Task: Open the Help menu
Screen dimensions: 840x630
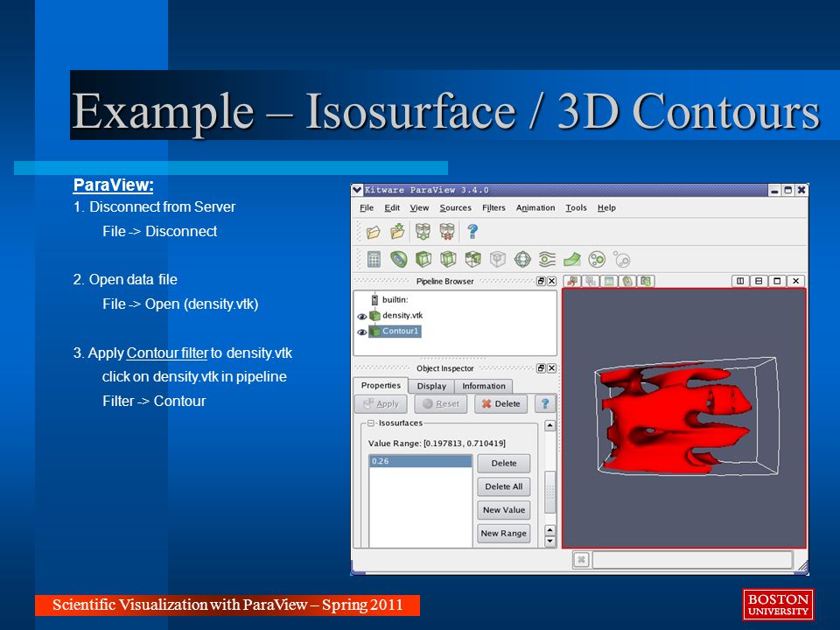Action: [606, 208]
